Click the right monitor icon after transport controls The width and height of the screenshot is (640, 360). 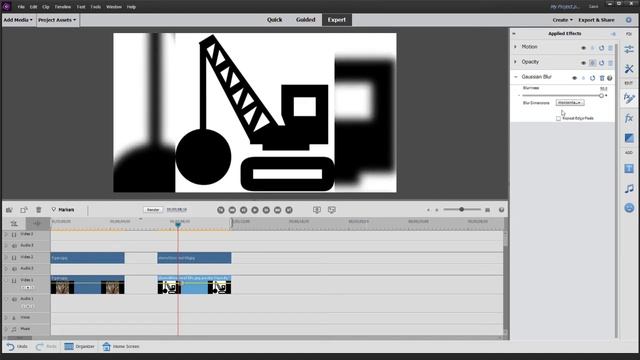(x=331, y=210)
